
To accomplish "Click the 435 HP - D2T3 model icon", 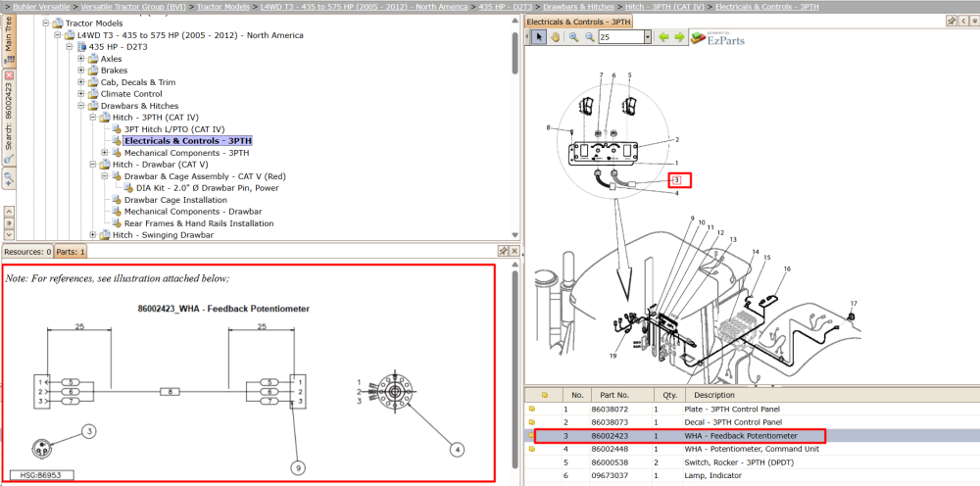I will click(x=81, y=47).
